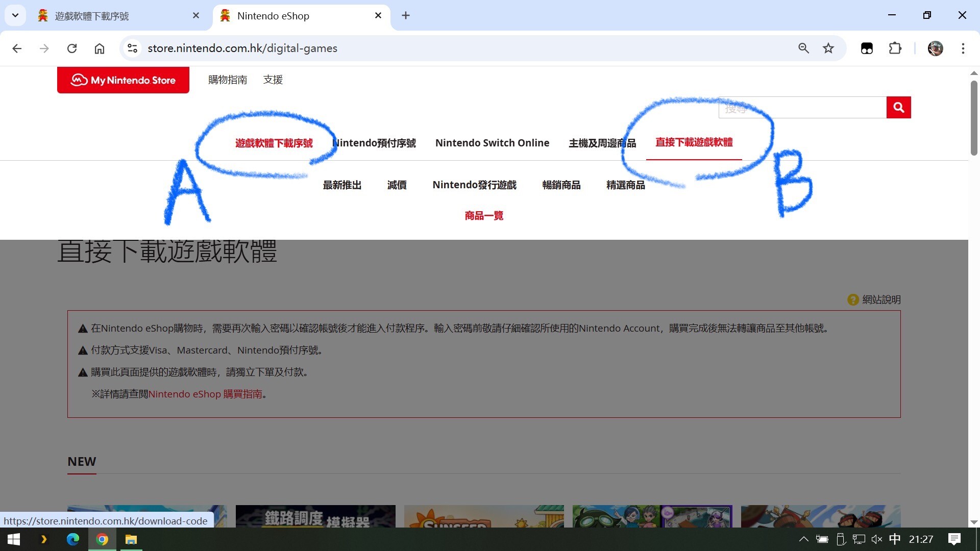Click the Chrome icon in taskbar
980x551 pixels.
[102, 539]
